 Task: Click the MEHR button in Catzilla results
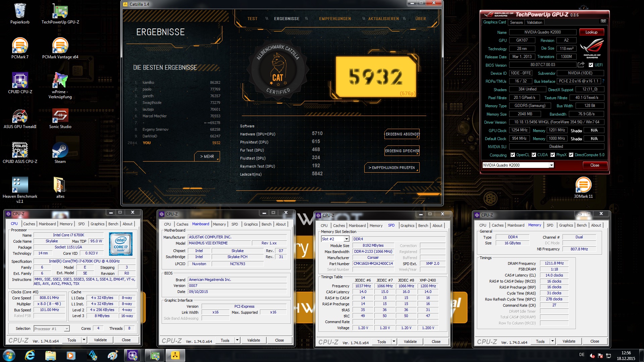[207, 157]
